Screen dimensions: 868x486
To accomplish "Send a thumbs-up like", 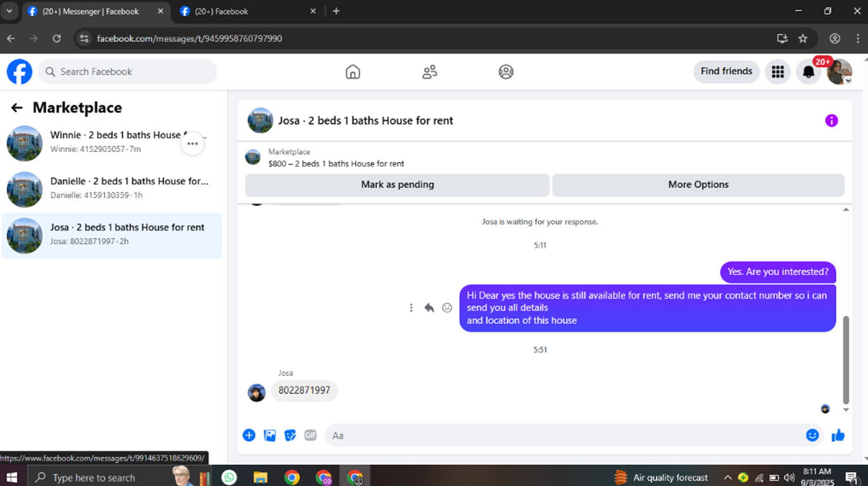I will tap(838, 435).
